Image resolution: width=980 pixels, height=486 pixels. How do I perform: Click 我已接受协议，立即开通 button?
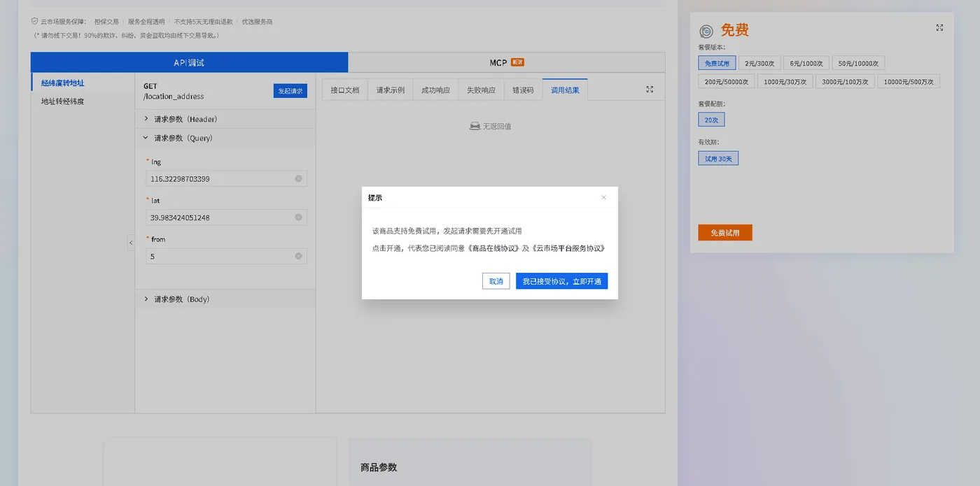point(561,281)
